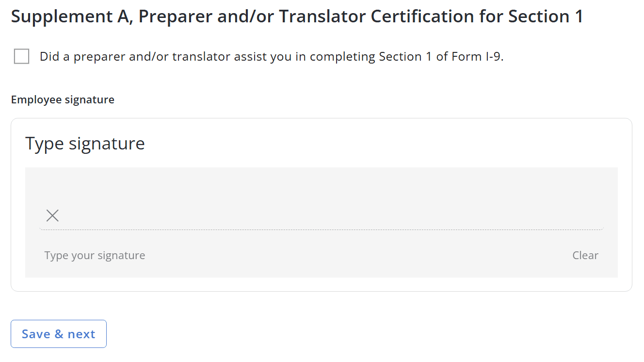This screenshot has height=362, width=644.
Task: Click the Supplement A page heading
Action: (x=297, y=16)
